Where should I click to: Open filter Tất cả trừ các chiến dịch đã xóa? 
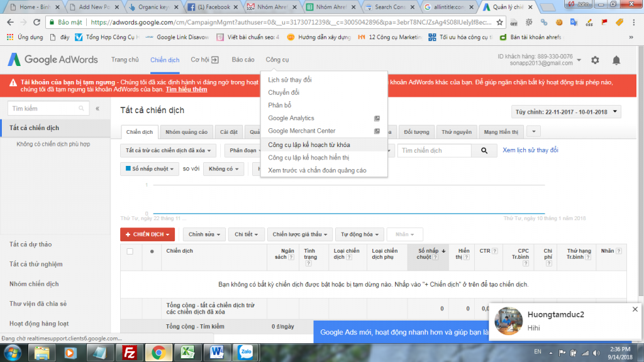[168, 151]
